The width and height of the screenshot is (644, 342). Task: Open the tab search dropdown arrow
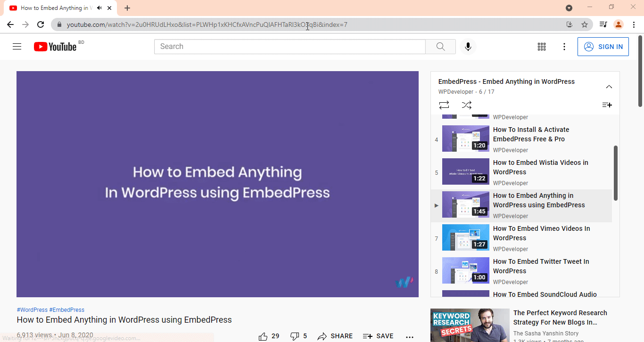tap(569, 8)
